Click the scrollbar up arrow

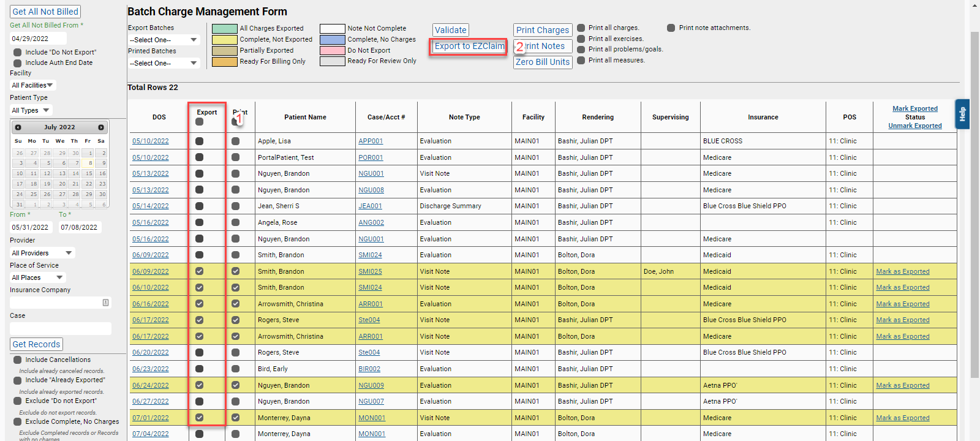click(974, 5)
